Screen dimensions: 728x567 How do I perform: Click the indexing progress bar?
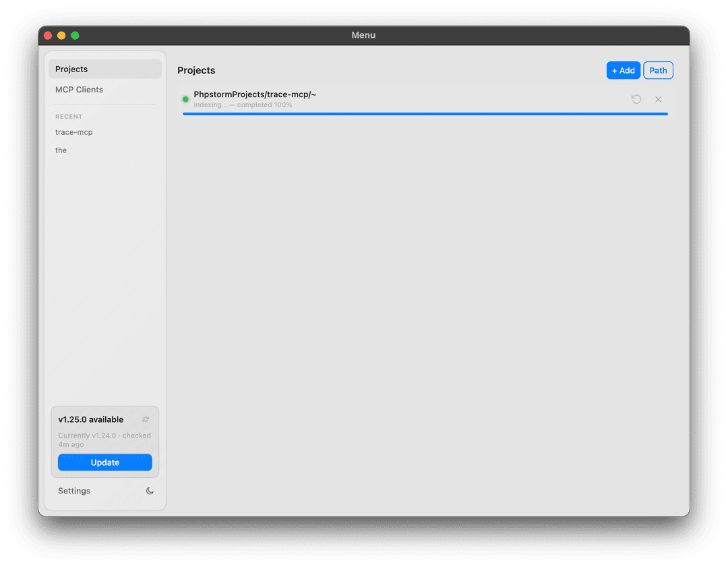(425, 114)
